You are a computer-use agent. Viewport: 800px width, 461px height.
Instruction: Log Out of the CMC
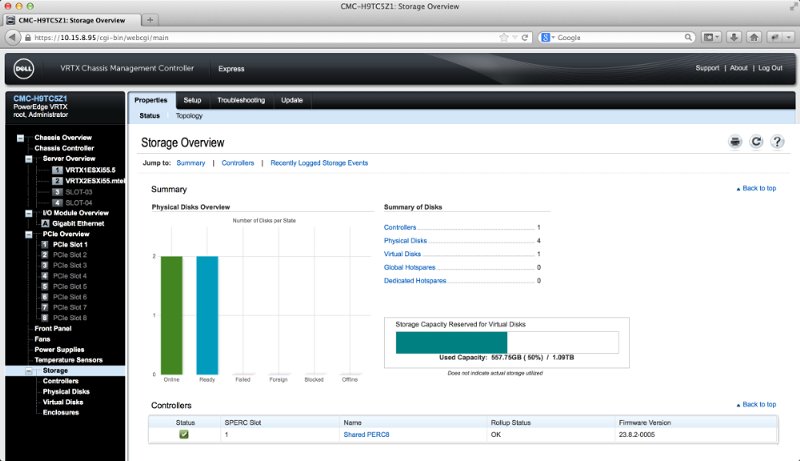(770, 68)
